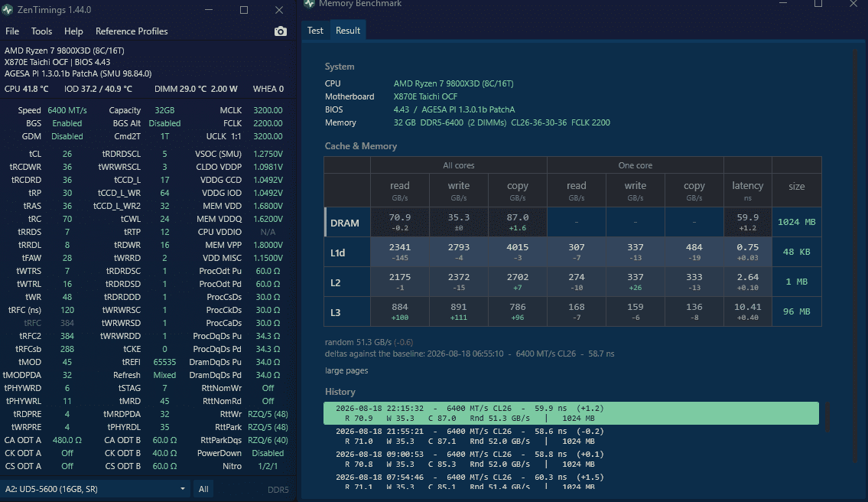Open the Reference Profiles menu

(132, 31)
